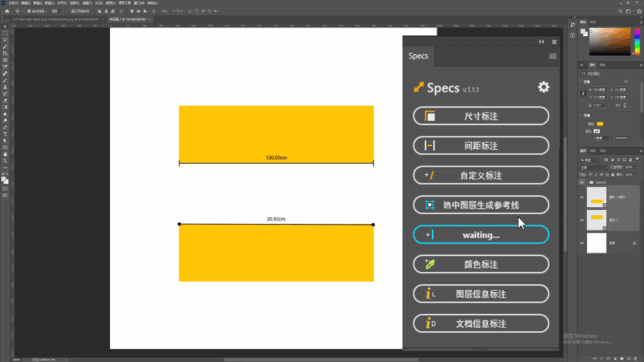This screenshot has width=644, height=362.
Task: Click the 颜色标注 color mark button
Action: pos(481,264)
